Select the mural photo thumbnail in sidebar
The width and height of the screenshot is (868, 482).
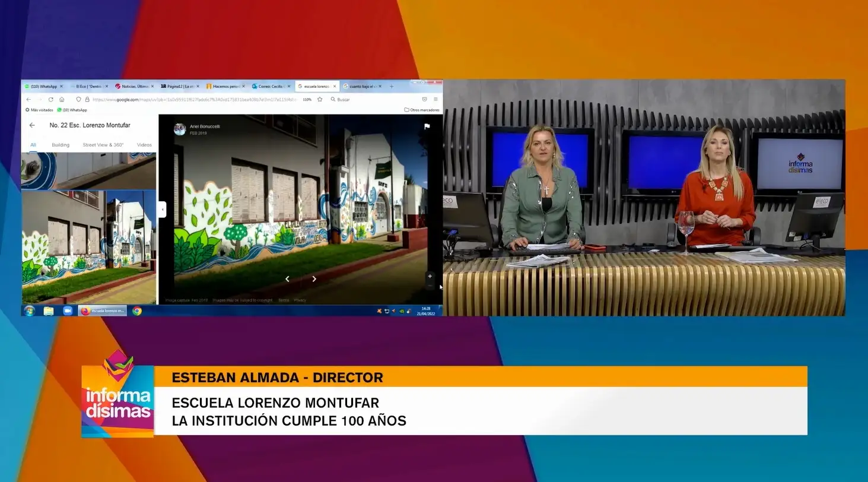[x=89, y=247]
